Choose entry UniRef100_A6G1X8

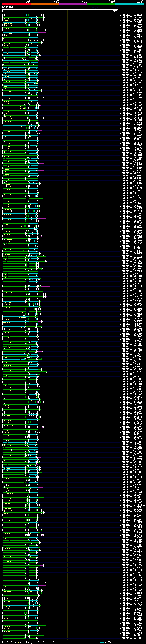click(131, 115)
